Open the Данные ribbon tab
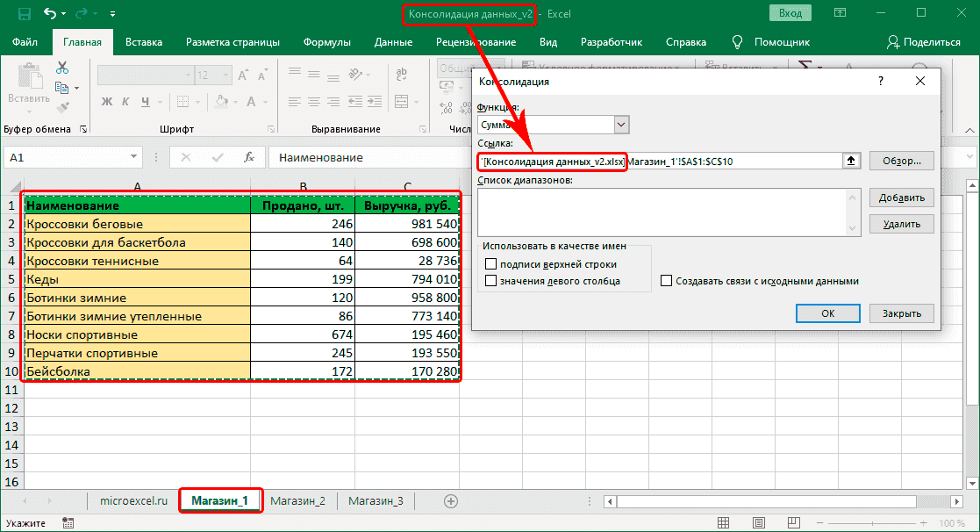The height and width of the screenshot is (532, 980). click(x=393, y=41)
